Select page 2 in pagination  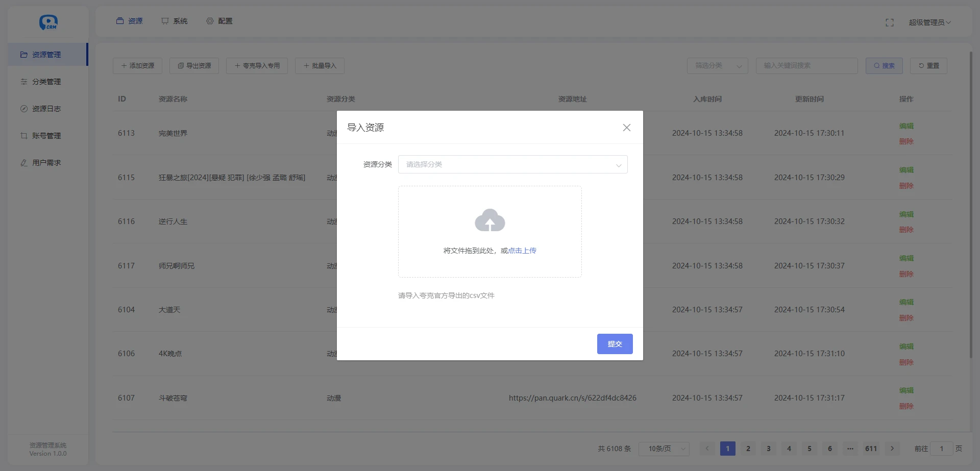tap(748, 449)
